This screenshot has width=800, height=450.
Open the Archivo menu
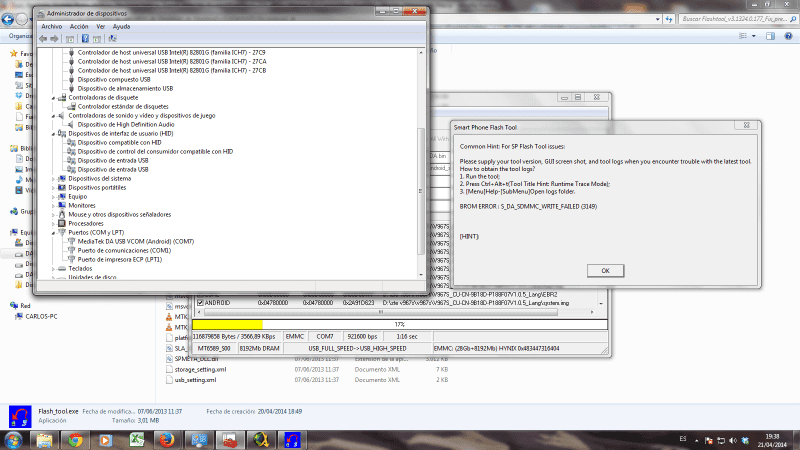52,27
